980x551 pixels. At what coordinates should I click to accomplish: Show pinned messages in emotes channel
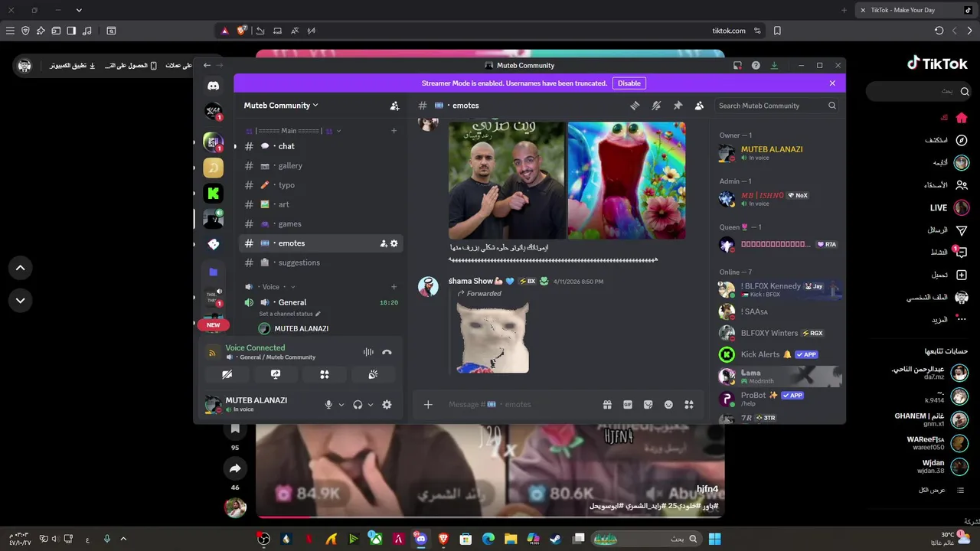(x=678, y=106)
